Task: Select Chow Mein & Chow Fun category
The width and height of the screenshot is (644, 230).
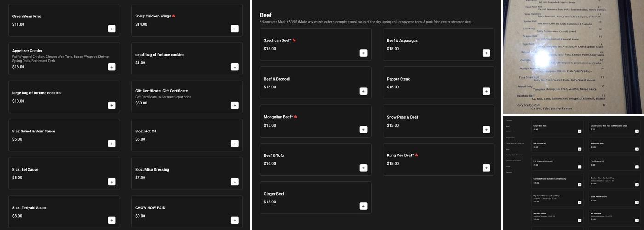Action: (x=515, y=144)
